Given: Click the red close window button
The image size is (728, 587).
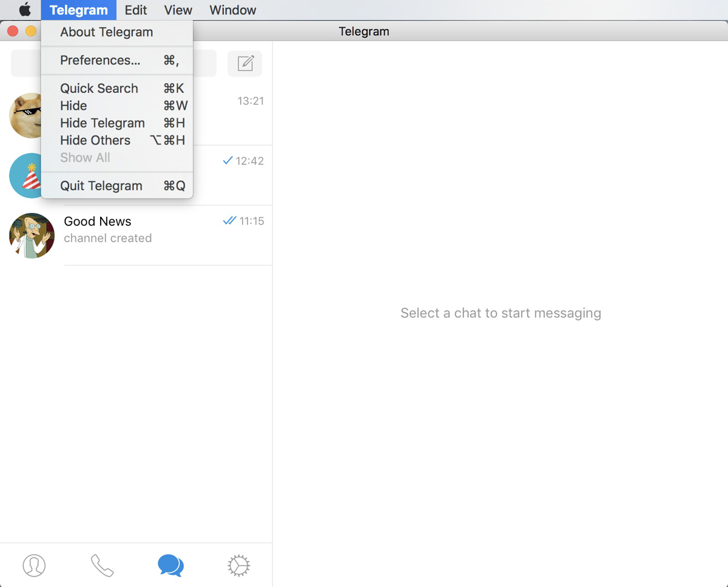Looking at the screenshot, I should pyautogui.click(x=13, y=31).
